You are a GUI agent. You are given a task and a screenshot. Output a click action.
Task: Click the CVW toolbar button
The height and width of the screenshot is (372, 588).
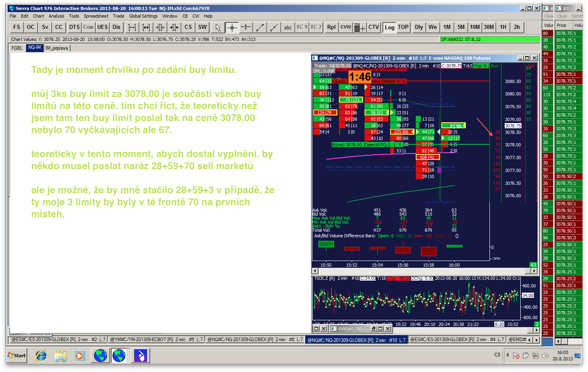345,27
